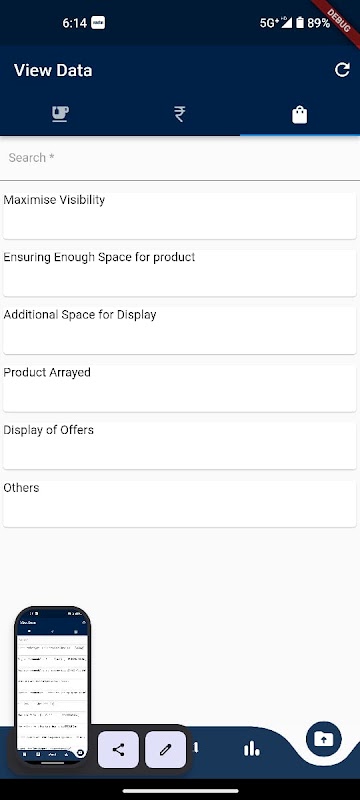360x800 pixels.
Task: Switch to the coffee cup tab
Action: tap(60, 114)
